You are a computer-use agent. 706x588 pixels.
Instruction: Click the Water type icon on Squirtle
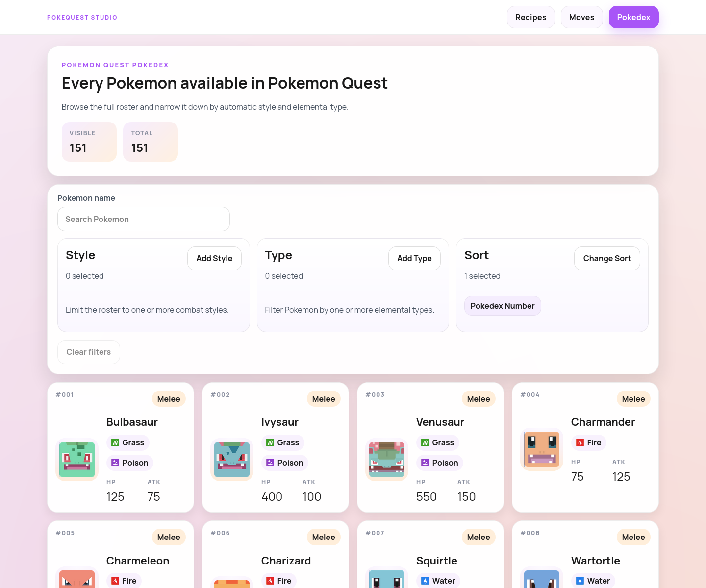click(425, 581)
